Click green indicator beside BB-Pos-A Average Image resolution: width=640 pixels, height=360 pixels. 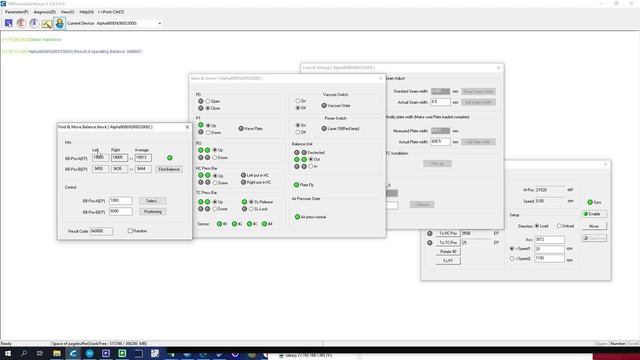pos(170,158)
